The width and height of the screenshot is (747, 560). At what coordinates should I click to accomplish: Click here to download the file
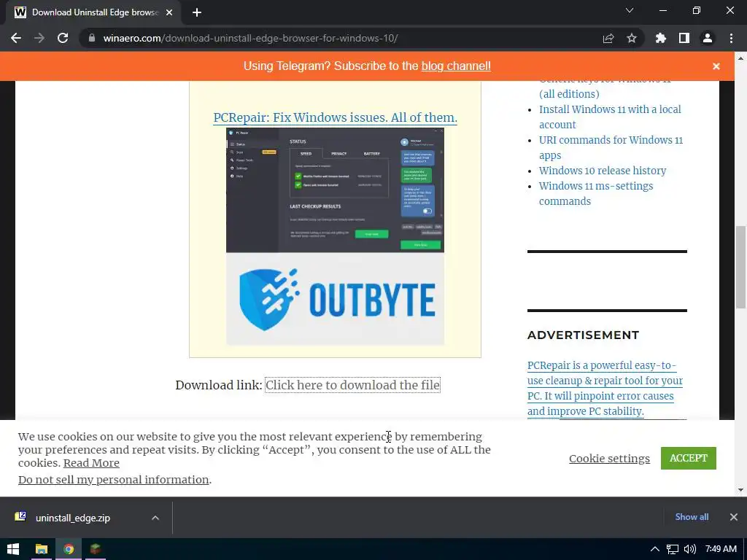[352, 385]
